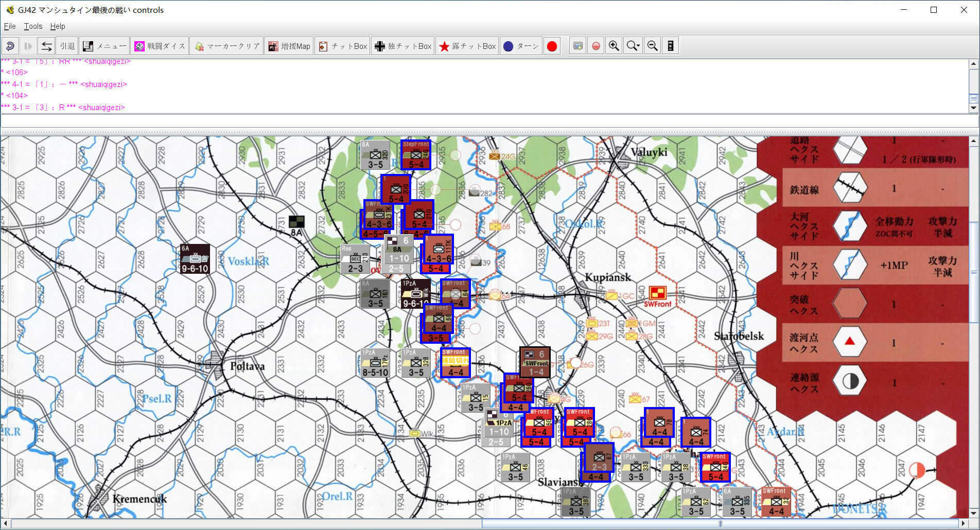Click the small red ball toolbar icon
Viewport: 980px width, 530px height.
[596, 46]
